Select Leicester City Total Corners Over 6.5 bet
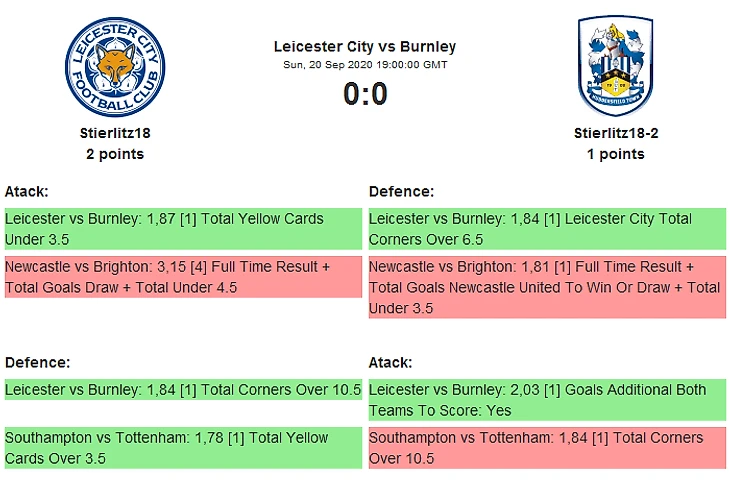The height and width of the screenshot is (480, 730). [x=546, y=229]
